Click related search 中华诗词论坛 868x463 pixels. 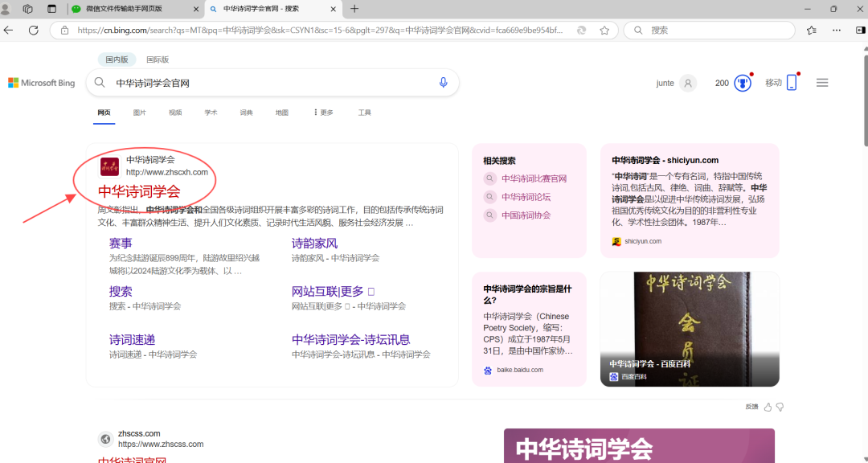[526, 197]
